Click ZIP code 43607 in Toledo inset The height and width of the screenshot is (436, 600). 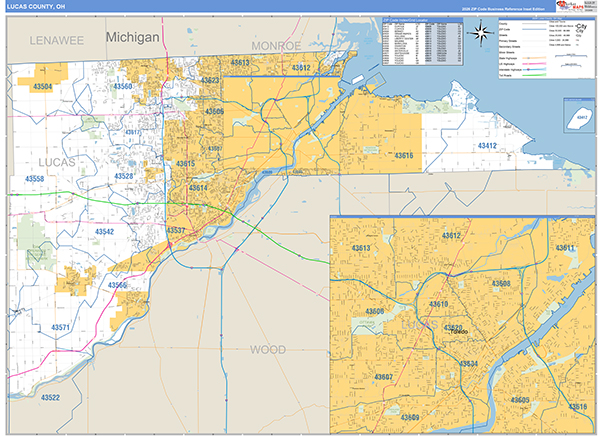[x=388, y=376]
